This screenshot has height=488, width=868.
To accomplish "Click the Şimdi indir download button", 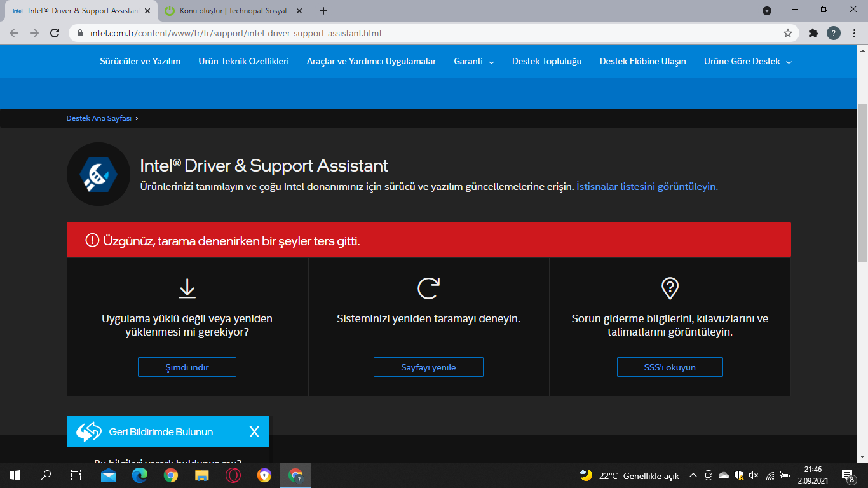I will click(187, 367).
